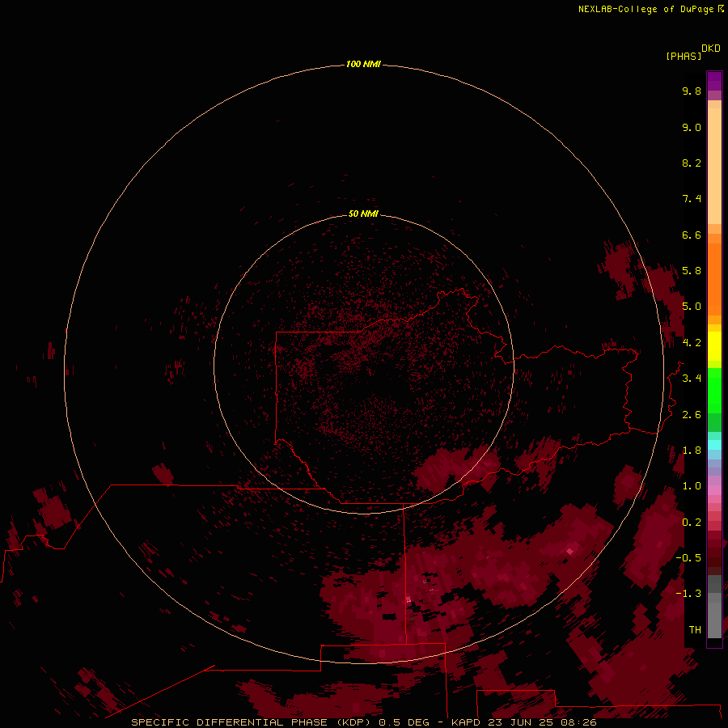Click the 1.0 value on color scale
Image resolution: width=728 pixels, height=728 pixels.
click(x=692, y=486)
